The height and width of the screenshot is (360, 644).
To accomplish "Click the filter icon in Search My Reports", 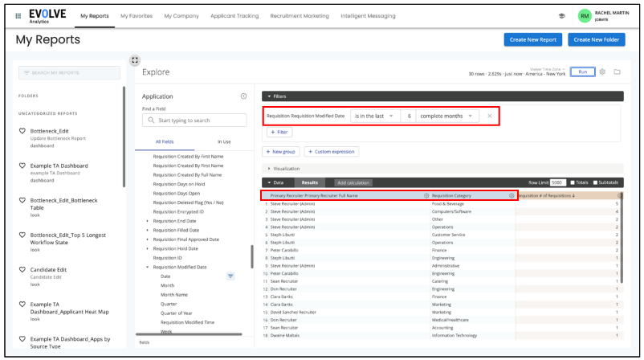I will (26, 73).
